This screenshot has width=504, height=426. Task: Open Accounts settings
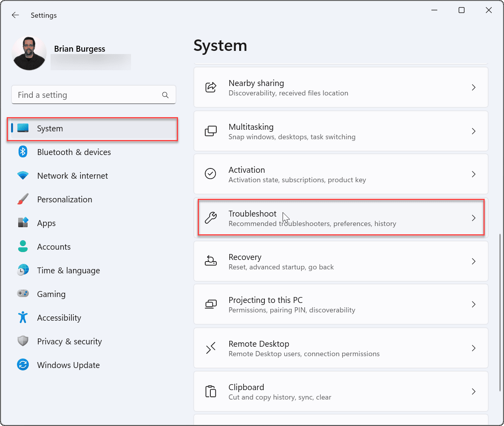pyautogui.click(x=54, y=247)
